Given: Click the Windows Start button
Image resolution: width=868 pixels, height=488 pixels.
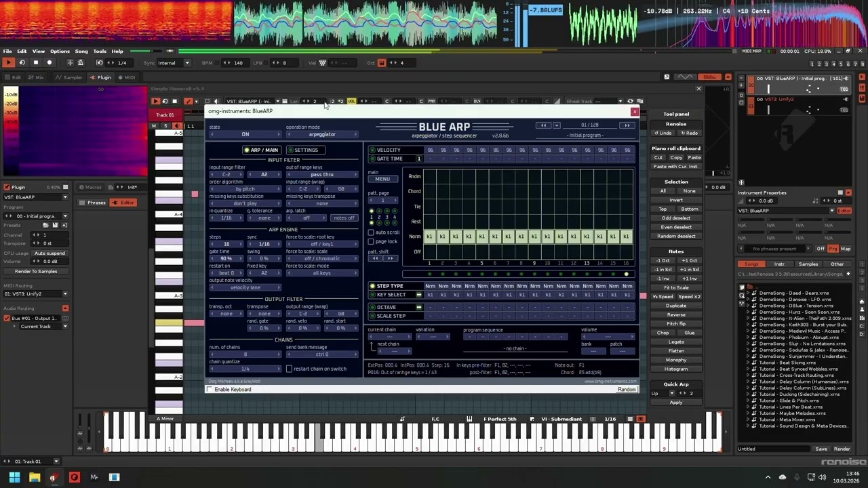Looking at the screenshot, I should [14, 477].
